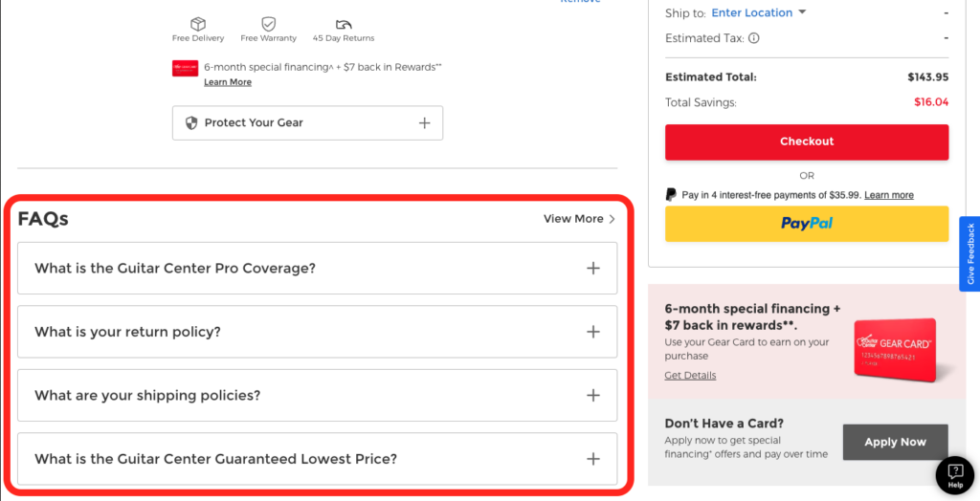Open the Enter Location dropdown
Screen dimensions: 980x501
point(759,13)
